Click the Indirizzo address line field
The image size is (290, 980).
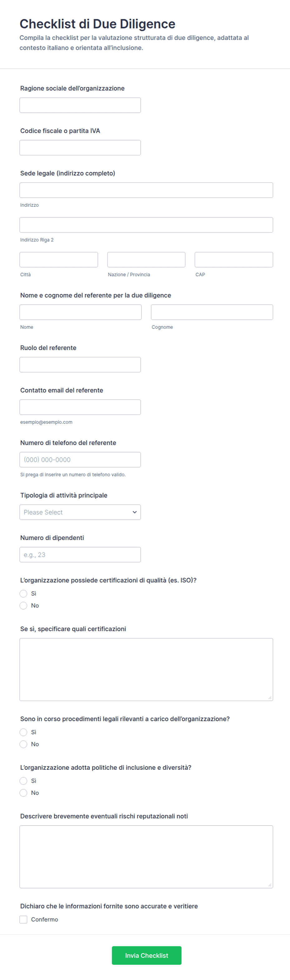[x=146, y=190]
